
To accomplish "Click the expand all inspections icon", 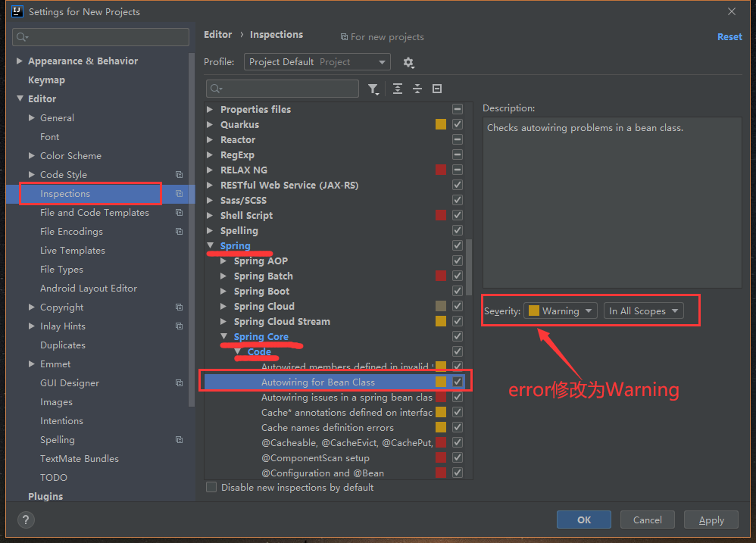I will 397,89.
